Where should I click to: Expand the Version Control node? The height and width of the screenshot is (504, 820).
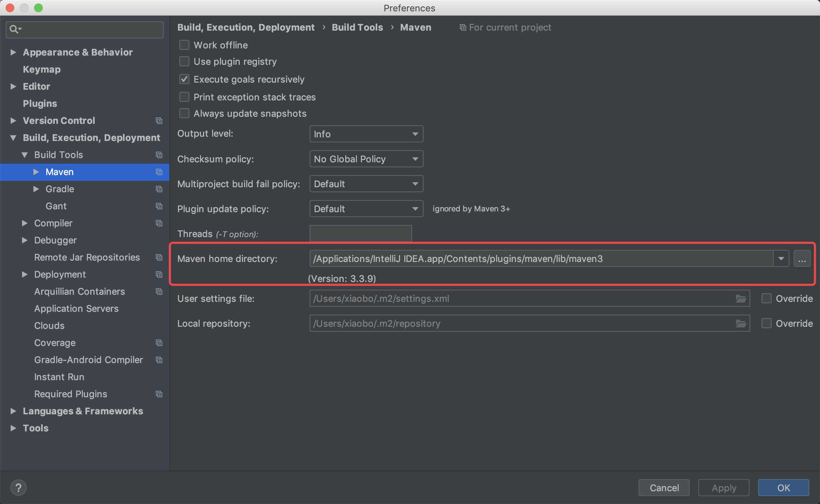click(13, 121)
